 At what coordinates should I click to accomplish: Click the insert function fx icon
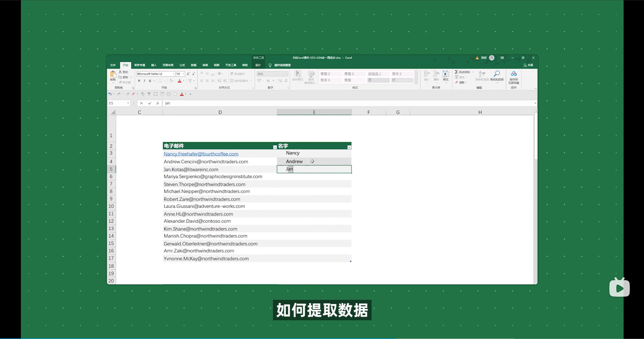[158, 103]
